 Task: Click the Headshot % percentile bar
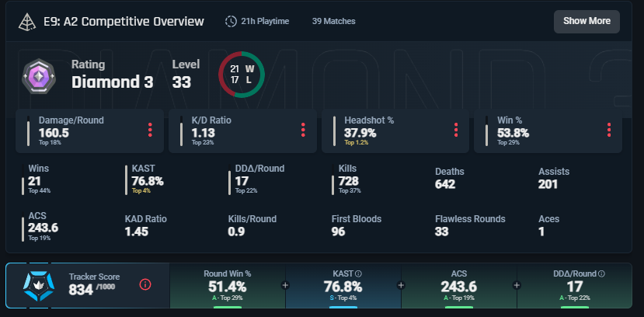(334, 131)
